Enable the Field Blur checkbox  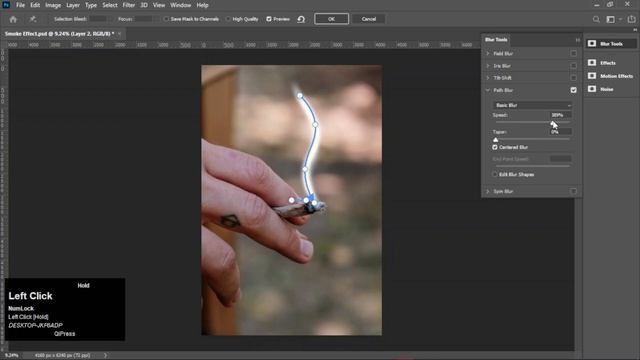573,53
